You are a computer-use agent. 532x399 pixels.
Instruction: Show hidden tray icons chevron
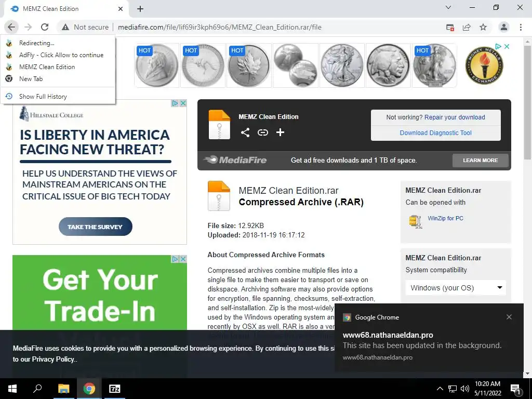click(x=440, y=389)
